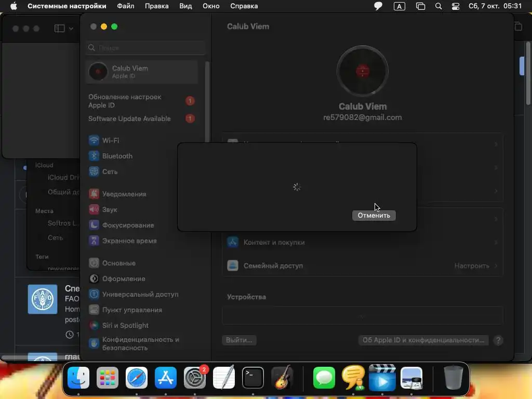This screenshot has height=399, width=532.
Task: Click the Calub Viem profile picture
Action: (x=362, y=71)
